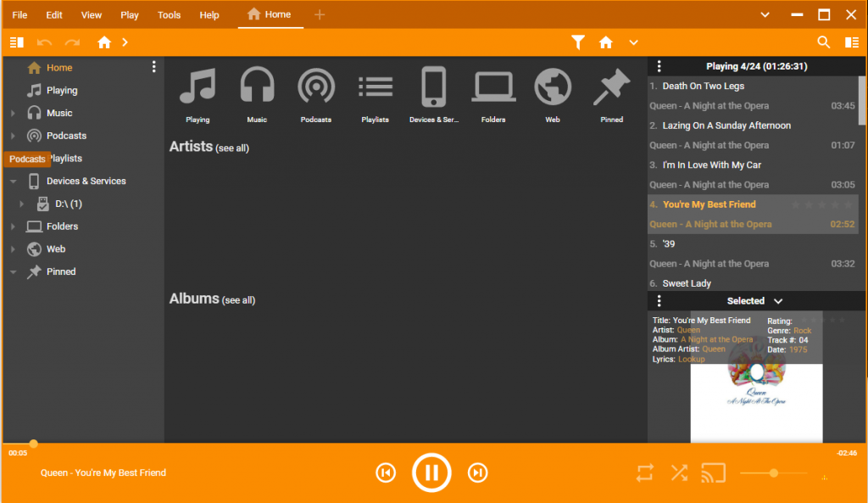Viewport: 868px width, 503px height.
Task: Click the A Night at the Opera album link
Action: (x=716, y=339)
